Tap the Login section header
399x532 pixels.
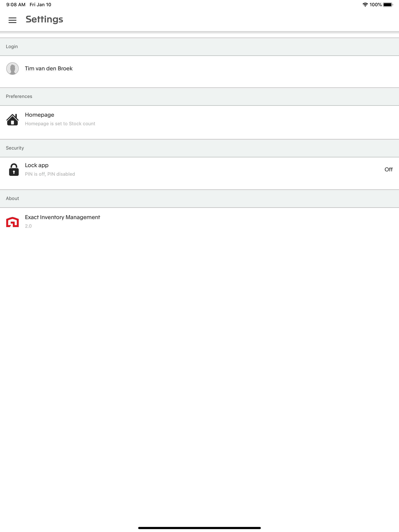pyautogui.click(x=199, y=47)
